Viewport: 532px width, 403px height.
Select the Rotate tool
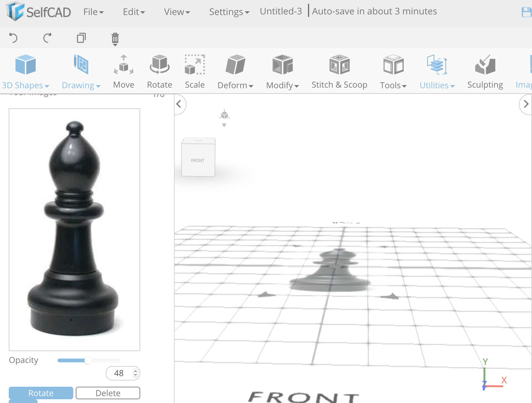point(160,71)
